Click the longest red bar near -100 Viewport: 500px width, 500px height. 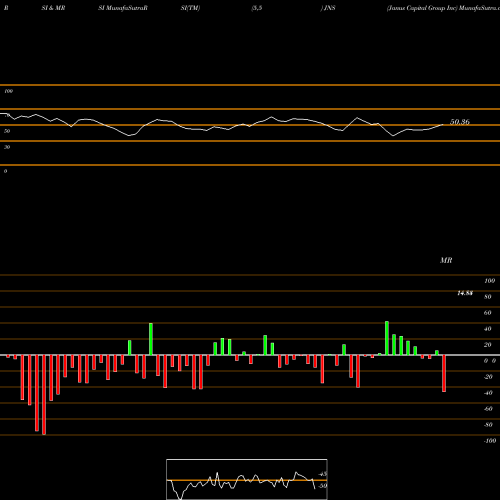click(x=44, y=395)
